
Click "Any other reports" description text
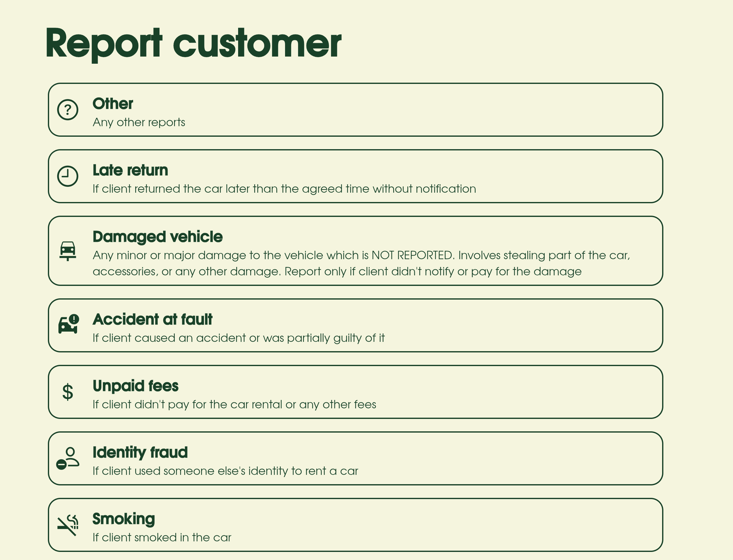(139, 122)
